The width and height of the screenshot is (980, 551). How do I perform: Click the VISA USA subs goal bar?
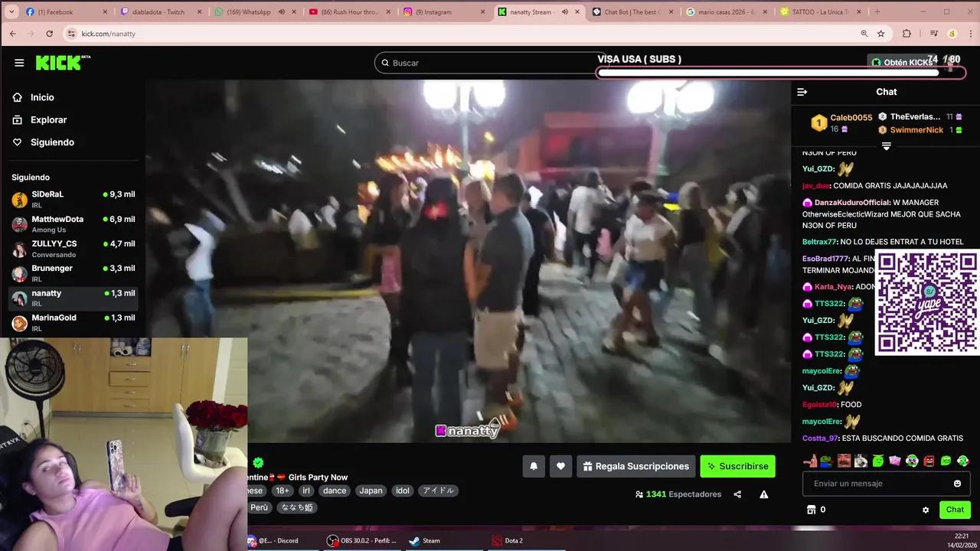tap(780, 72)
